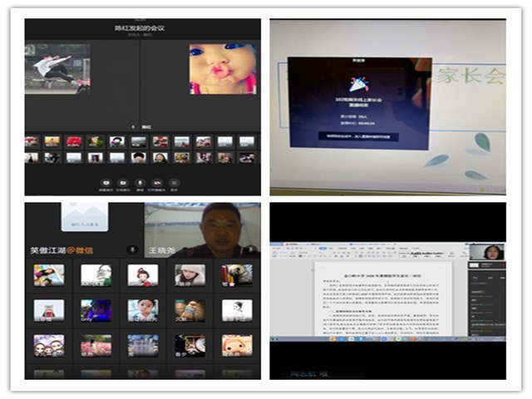Select the blue castle avatar in third row
This screenshot has width=532, height=399.
click(143, 346)
